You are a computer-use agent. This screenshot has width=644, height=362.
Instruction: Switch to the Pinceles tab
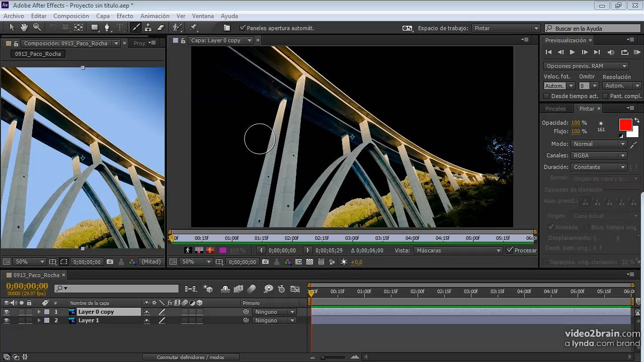[x=555, y=109]
